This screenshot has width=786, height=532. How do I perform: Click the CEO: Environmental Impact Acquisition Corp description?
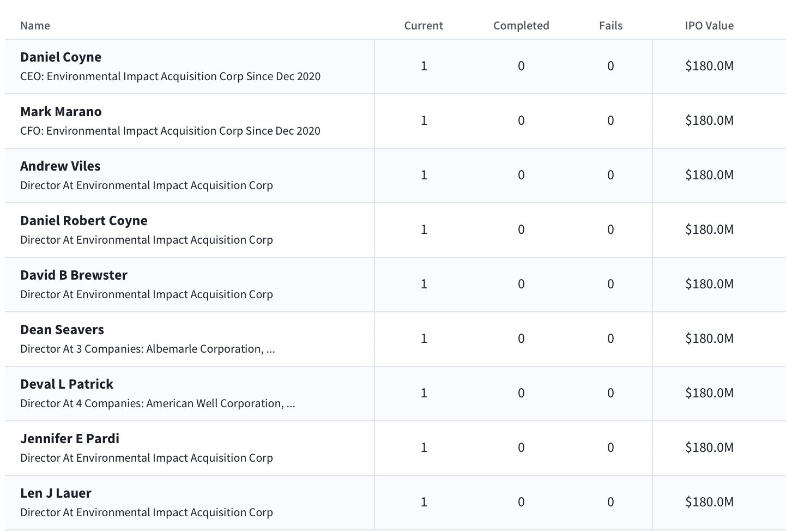tap(170, 76)
